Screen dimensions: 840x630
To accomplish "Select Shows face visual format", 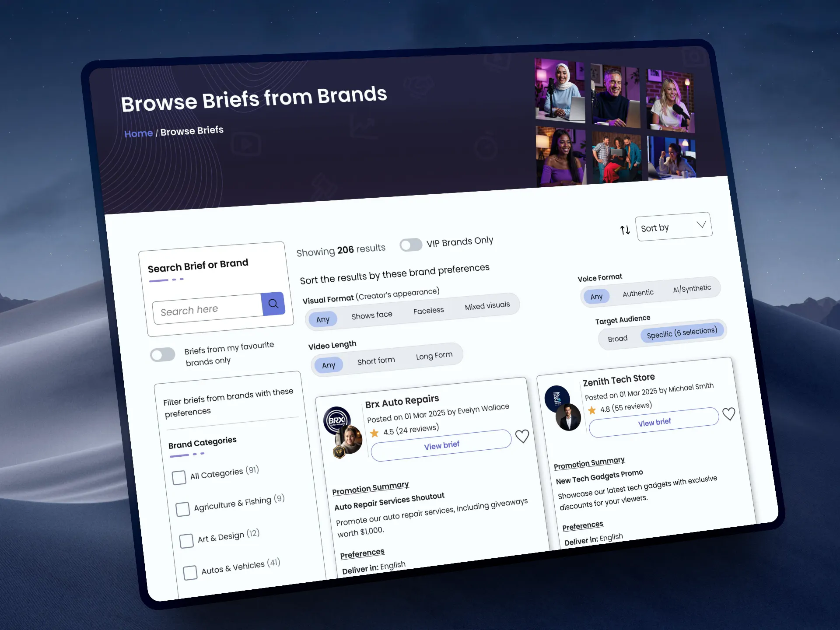I will [x=372, y=315].
